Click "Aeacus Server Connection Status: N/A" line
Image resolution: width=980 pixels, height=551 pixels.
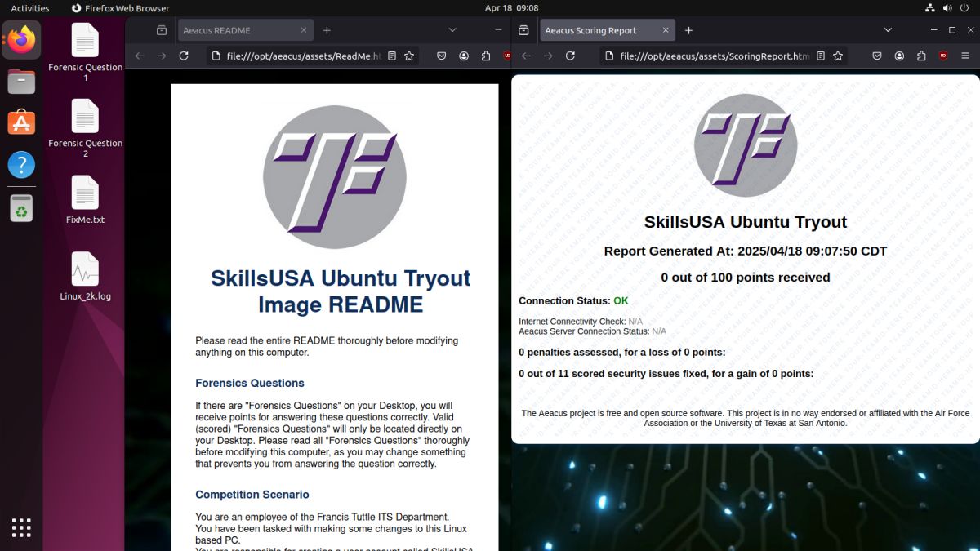point(593,331)
